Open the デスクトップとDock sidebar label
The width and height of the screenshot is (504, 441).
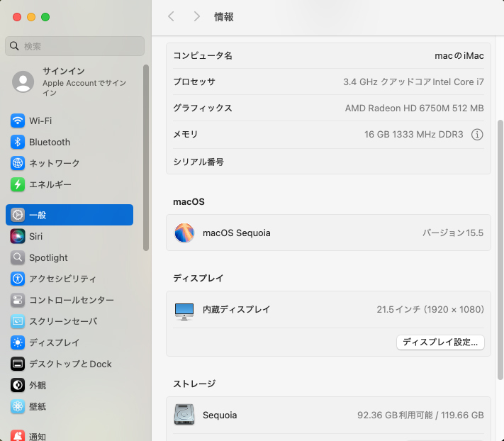click(x=70, y=364)
